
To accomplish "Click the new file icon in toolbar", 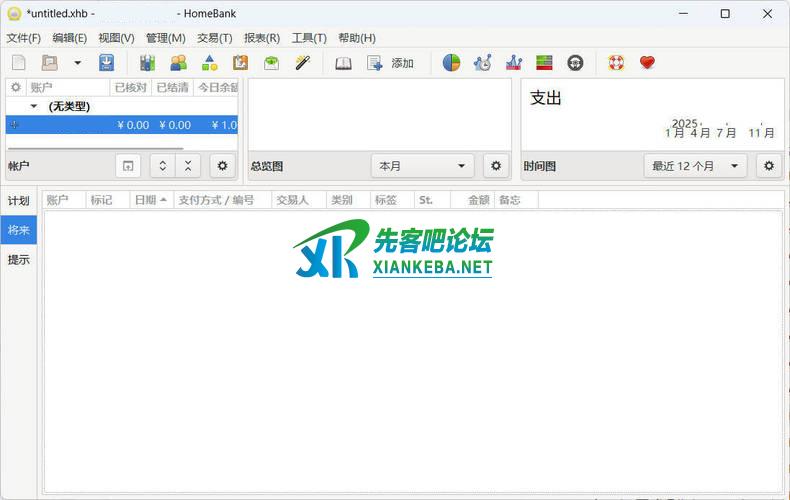I will (x=18, y=63).
